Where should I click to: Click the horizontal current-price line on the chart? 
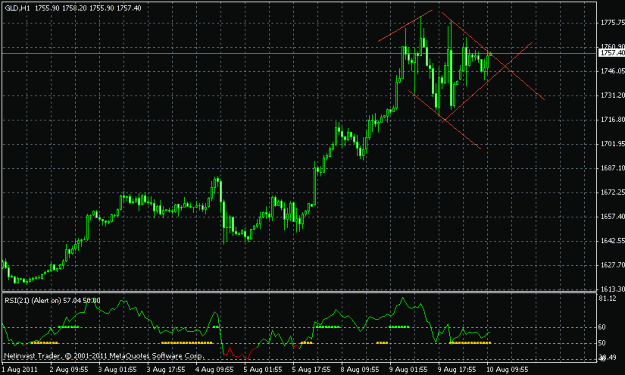coord(299,53)
